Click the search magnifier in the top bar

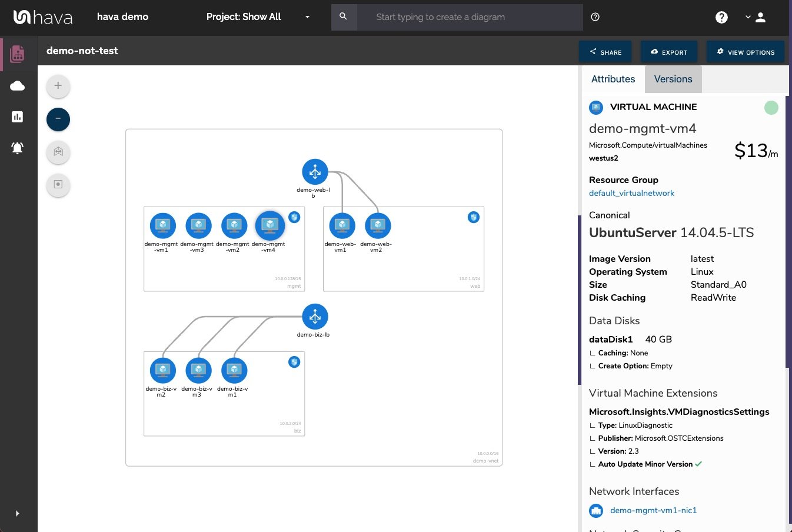(x=344, y=17)
